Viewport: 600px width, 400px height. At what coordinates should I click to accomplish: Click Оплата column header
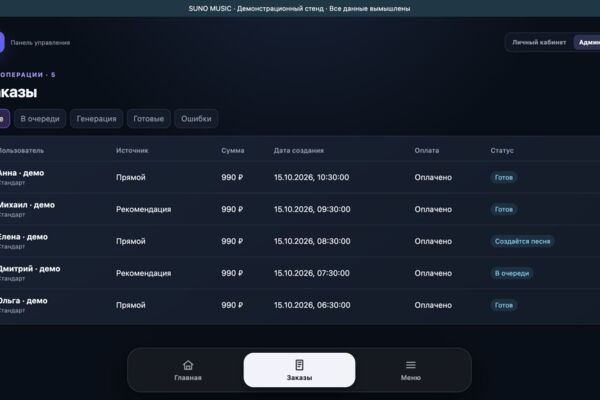tap(427, 151)
